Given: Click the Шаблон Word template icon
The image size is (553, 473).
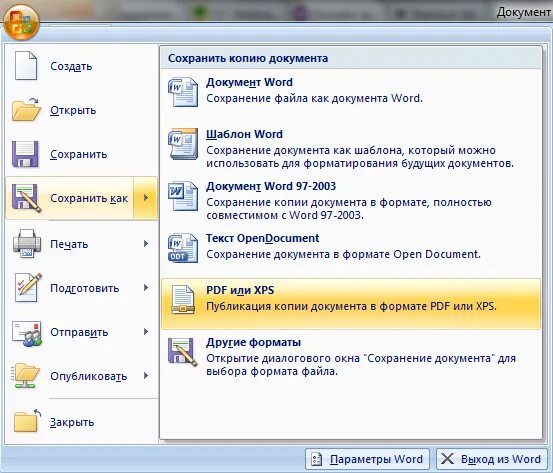Looking at the screenshot, I should [x=183, y=144].
